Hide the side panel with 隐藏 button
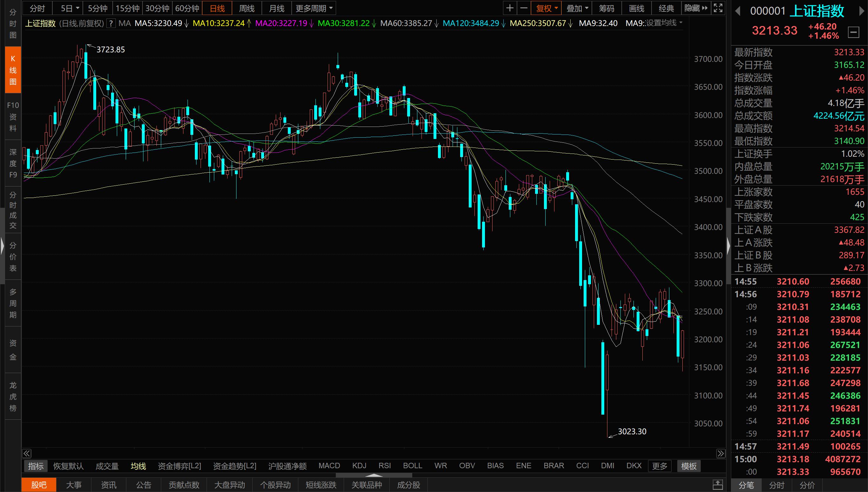This screenshot has height=492, width=868. (x=695, y=8)
